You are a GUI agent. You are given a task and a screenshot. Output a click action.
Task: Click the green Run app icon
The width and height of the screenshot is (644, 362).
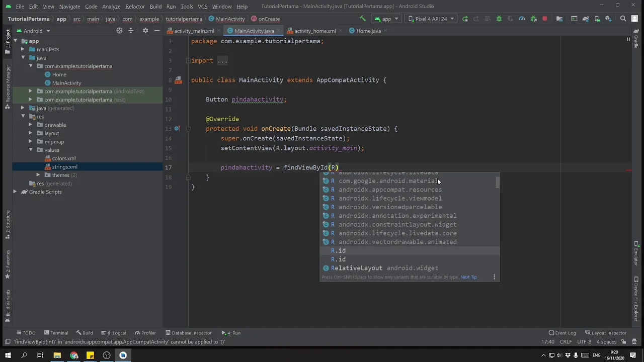465,19
